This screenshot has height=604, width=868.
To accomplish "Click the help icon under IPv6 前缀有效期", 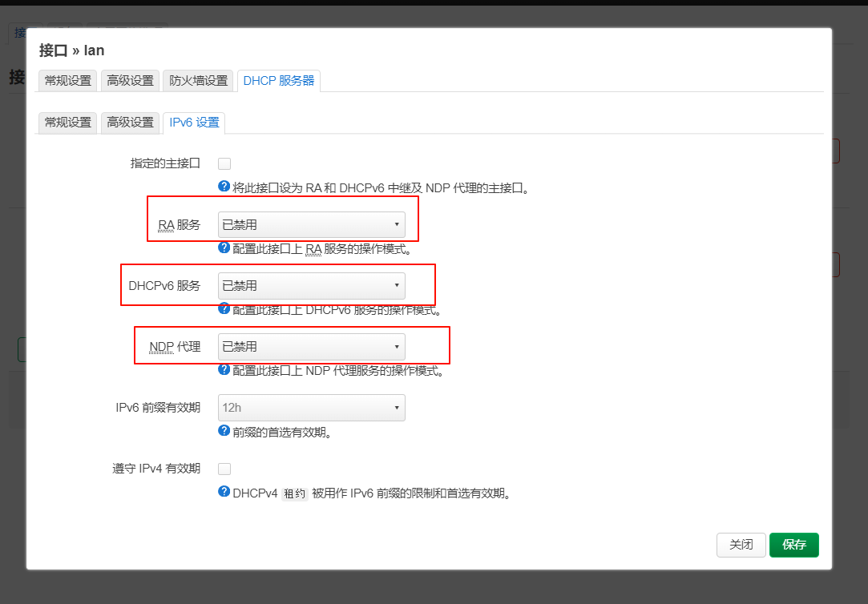I will click(223, 431).
